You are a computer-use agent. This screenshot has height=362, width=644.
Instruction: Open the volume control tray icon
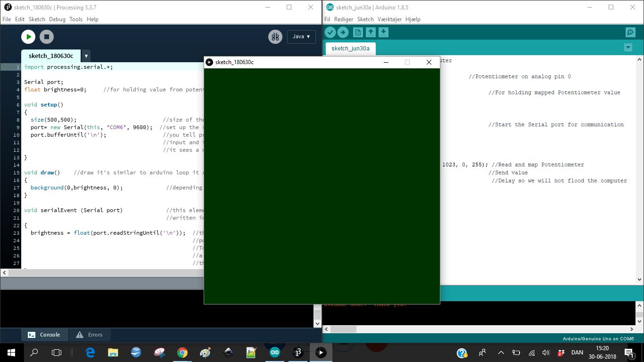(546, 353)
